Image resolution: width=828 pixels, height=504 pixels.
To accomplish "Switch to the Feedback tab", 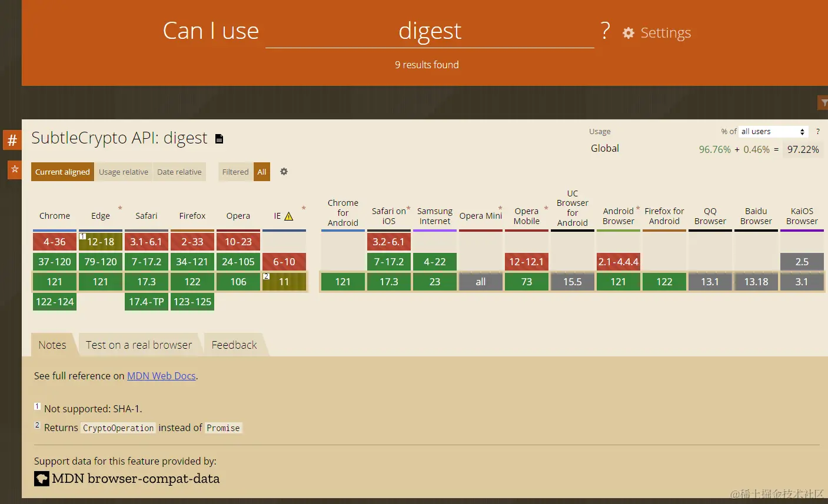I will click(x=234, y=345).
